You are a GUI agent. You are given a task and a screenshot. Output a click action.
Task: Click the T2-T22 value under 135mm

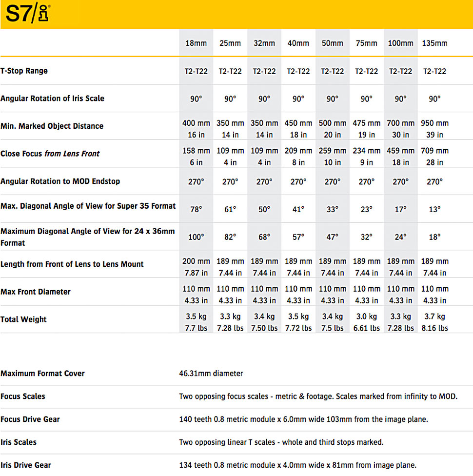(435, 71)
